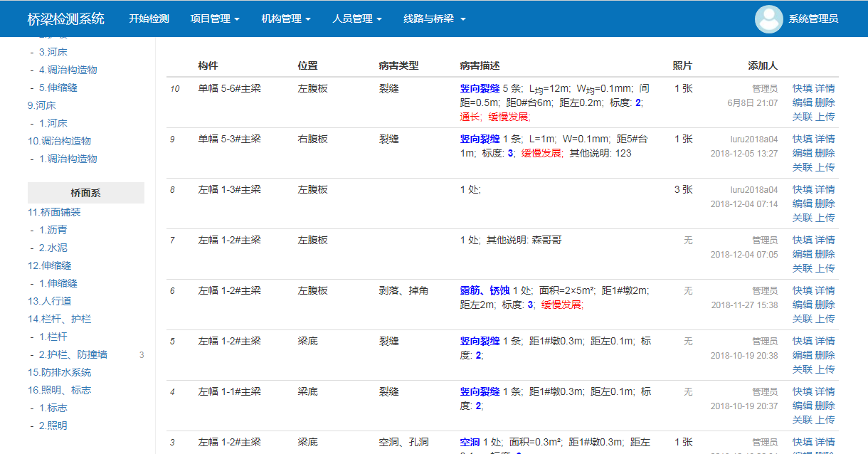Expand the 线路与桥梁 dropdown menu

(x=434, y=19)
